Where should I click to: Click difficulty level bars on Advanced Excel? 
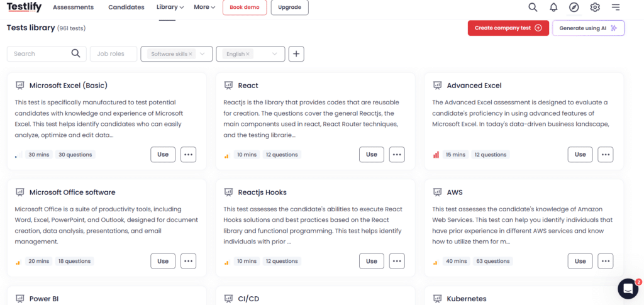pyautogui.click(x=436, y=155)
